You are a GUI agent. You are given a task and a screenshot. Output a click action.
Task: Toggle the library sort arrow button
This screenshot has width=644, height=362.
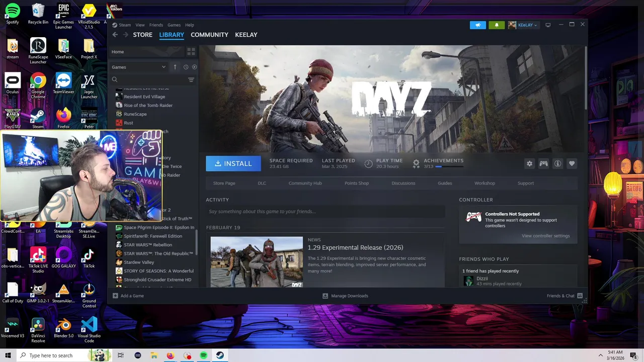tap(175, 67)
